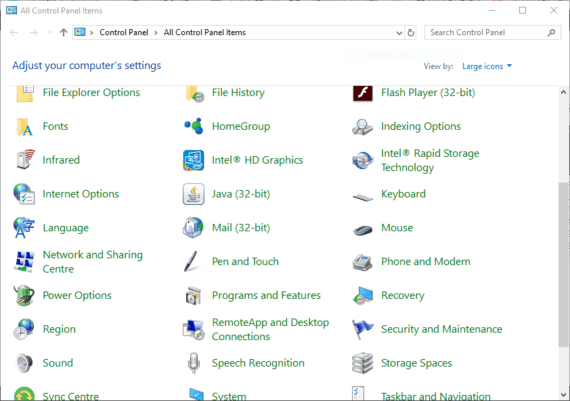Image resolution: width=570 pixels, height=401 pixels.
Task: Open Intel Rapid Storage Technology icon
Action: [x=362, y=160]
